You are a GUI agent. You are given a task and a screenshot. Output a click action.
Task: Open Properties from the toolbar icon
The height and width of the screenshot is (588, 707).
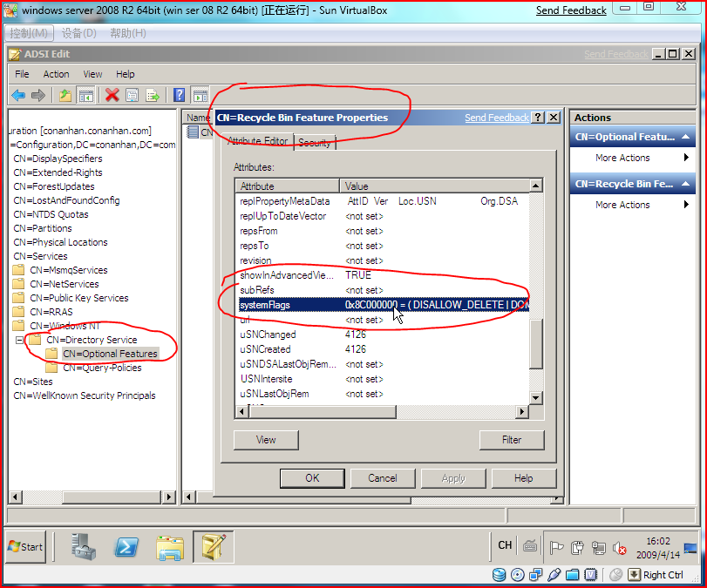click(x=133, y=95)
